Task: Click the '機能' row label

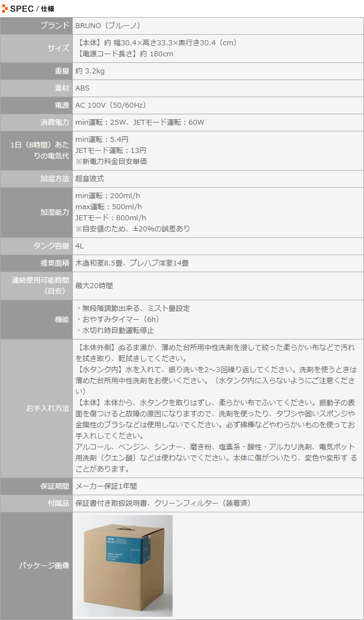Action: coord(62,319)
